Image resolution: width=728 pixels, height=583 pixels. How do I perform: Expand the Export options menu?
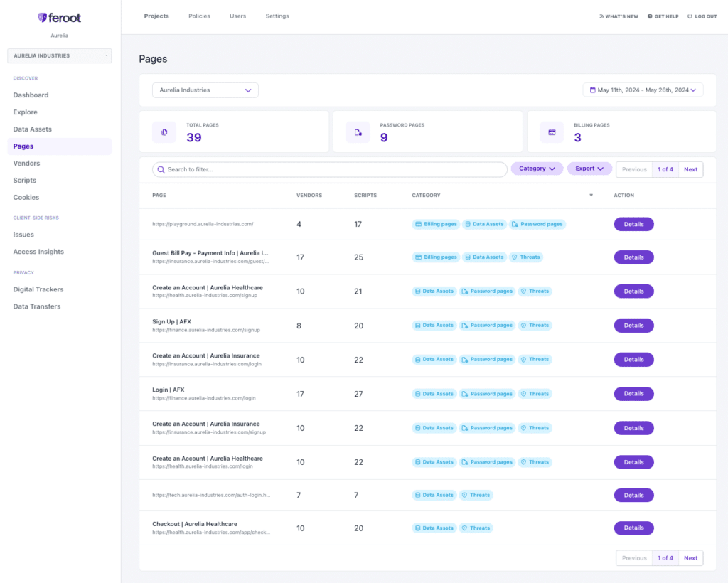pyautogui.click(x=589, y=169)
